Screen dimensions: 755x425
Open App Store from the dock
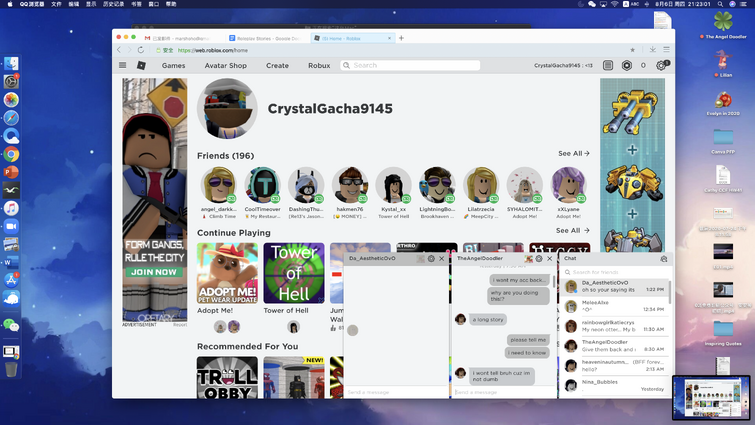[11, 280]
